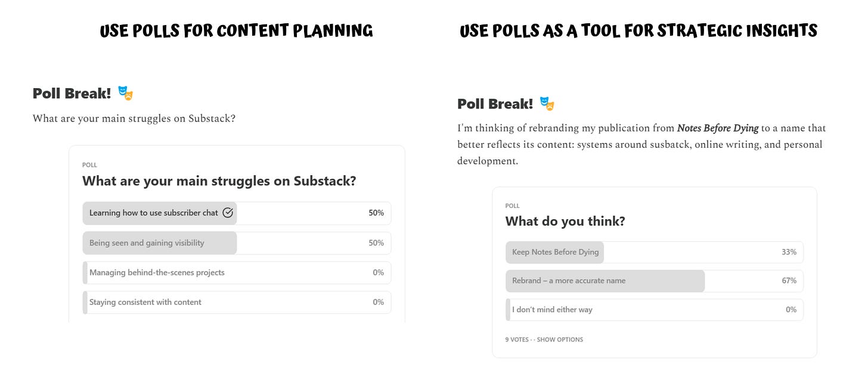Screen dimensions: 868x377
Task: Select 'Learning how to use subscriber chat' option
Action: click(x=237, y=213)
